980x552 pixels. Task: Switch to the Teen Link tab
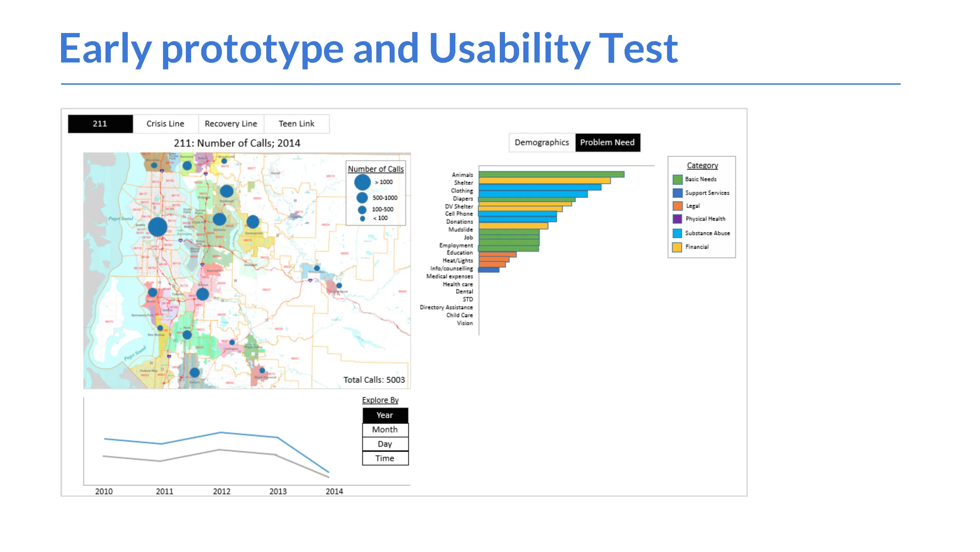click(296, 124)
